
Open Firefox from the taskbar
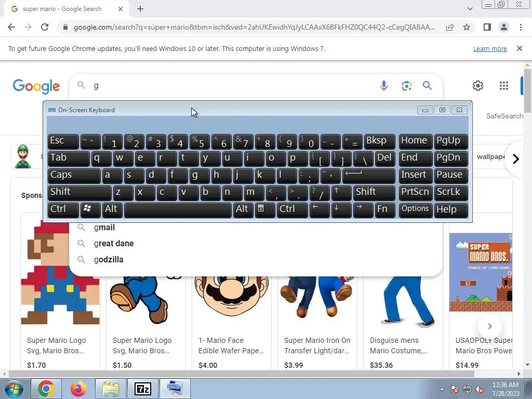click(78, 389)
